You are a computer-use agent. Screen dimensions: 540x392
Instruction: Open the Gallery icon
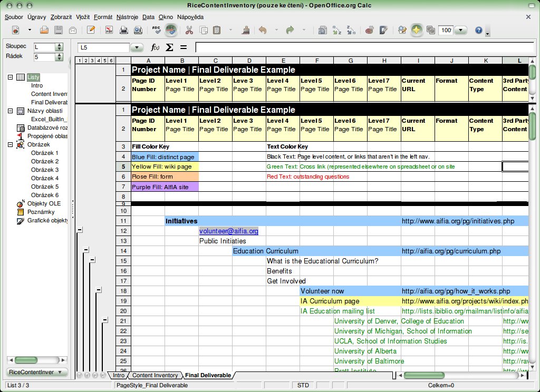430,30
